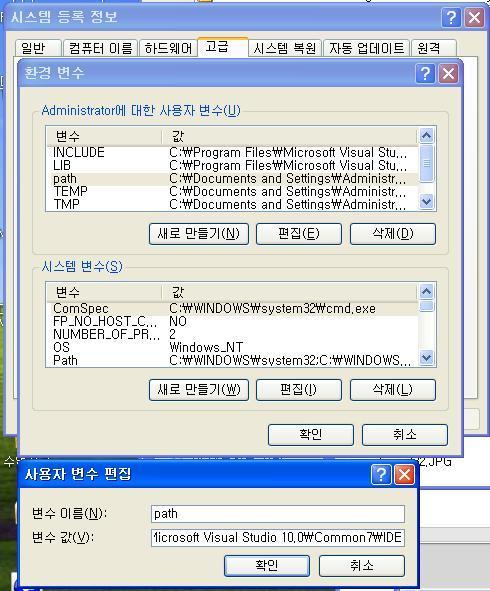Click scrollbar thumb of system variables list
Screen dimensions: 490x591
point(426,306)
